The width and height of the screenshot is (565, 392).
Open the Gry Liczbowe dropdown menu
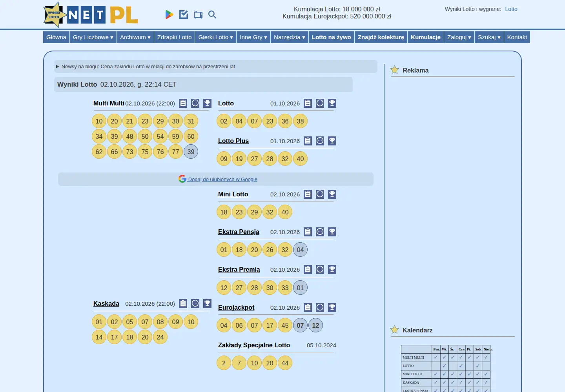[93, 37]
